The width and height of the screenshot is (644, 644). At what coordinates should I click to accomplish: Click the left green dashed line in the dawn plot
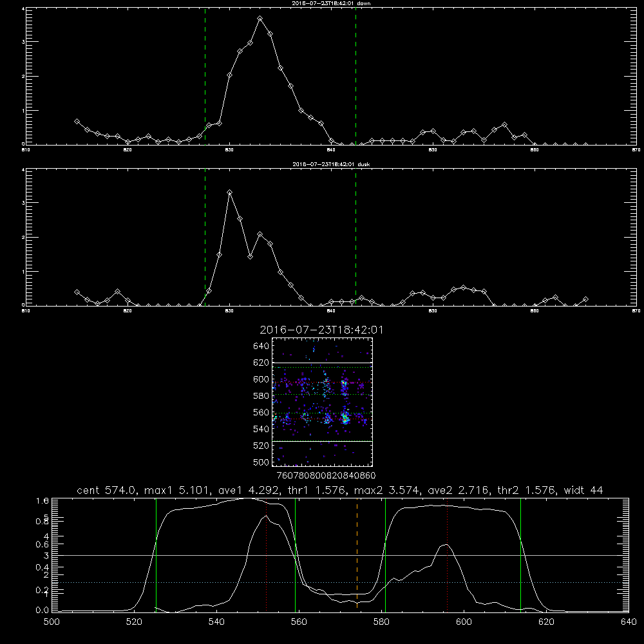click(205, 76)
